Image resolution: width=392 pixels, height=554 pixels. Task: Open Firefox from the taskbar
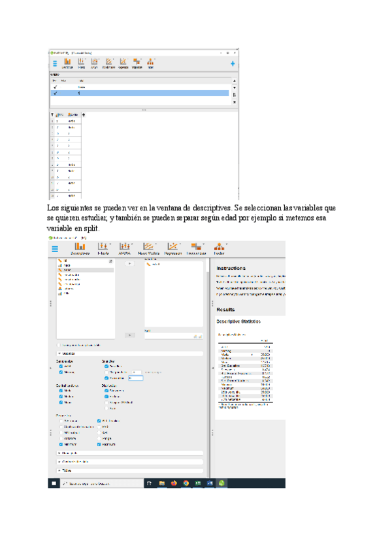[174, 483]
